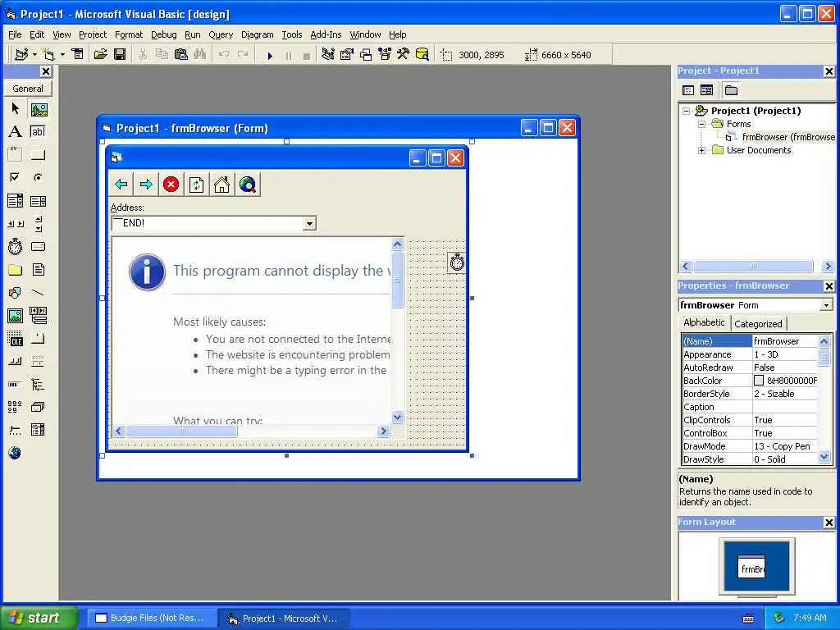Collapse the Project1 (Project1) tree node
Viewport: 840px width, 630px height.
[687, 111]
